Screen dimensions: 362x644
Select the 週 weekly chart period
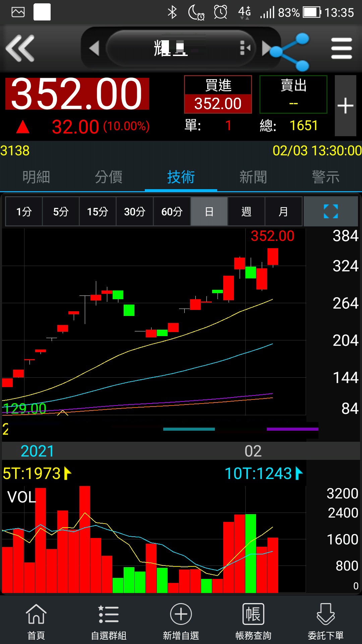click(x=246, y=211)
